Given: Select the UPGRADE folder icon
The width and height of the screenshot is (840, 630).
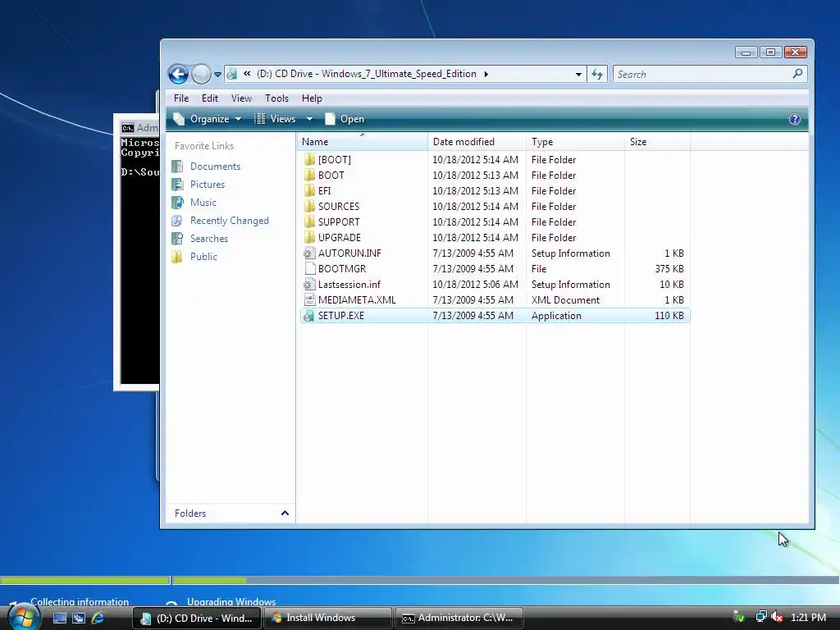Looking at the screenshot, I should 309,237.
